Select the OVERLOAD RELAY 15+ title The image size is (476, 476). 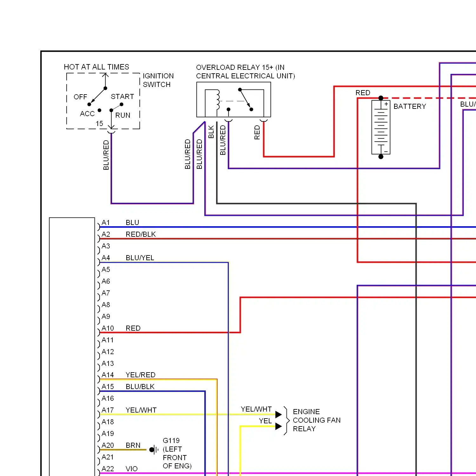(245, 72)
